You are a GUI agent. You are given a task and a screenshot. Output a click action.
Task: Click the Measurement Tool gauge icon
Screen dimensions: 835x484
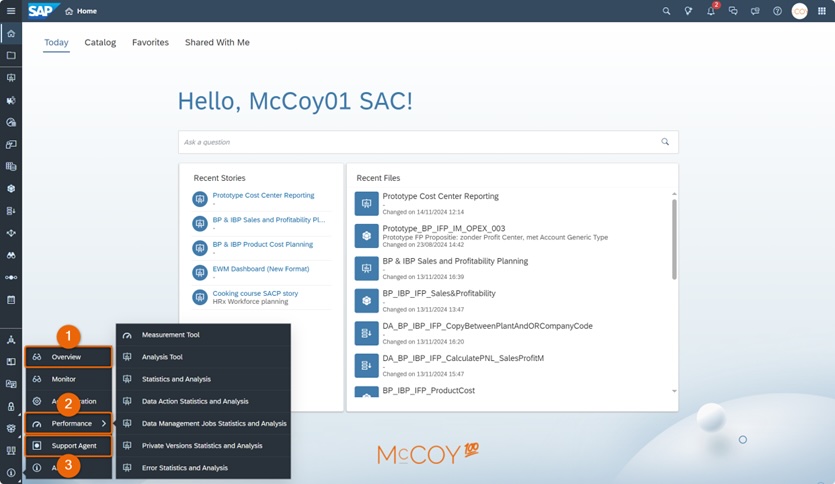(x=127, y=335)
